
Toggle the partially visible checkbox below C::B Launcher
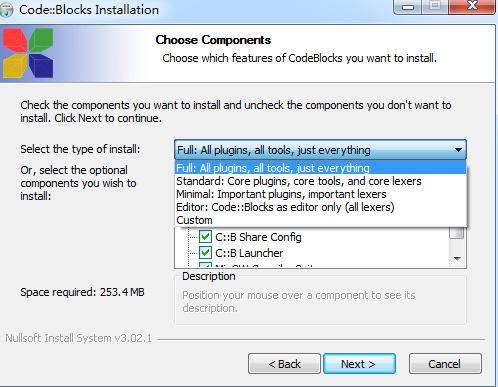click(205, 265)
